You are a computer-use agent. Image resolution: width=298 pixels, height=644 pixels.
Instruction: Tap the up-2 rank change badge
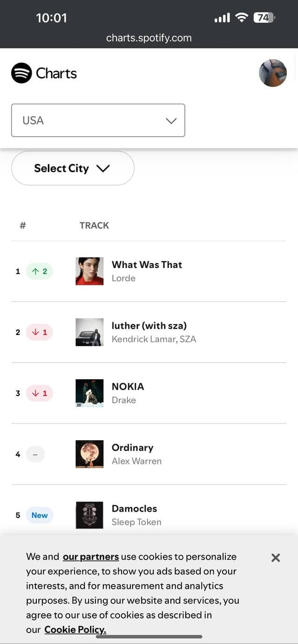(40, 271)
